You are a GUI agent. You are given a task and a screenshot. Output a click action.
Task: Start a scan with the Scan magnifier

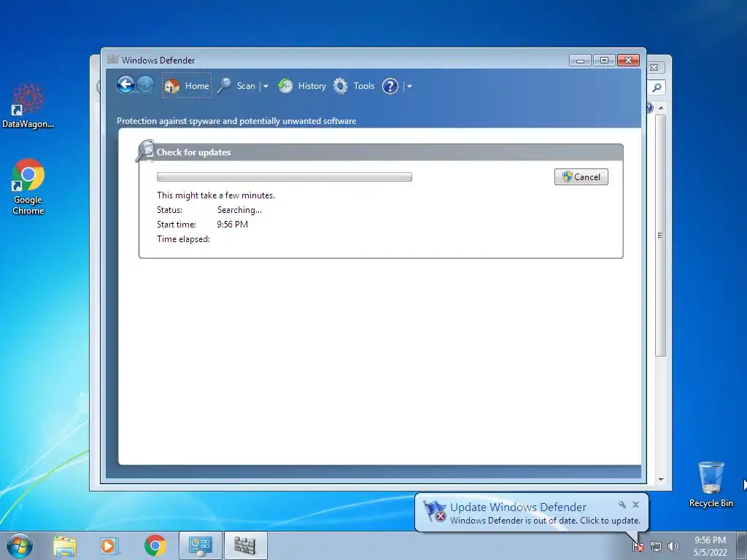tap(236, 86)
